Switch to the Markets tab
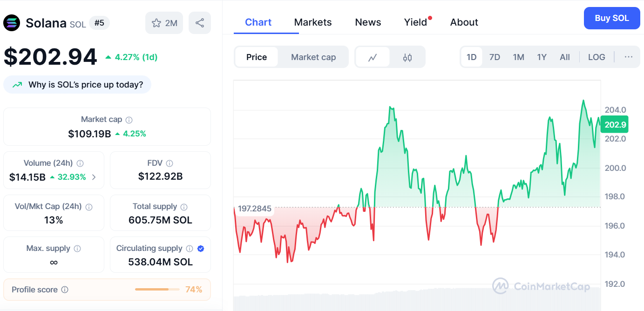This screenshot has width=644, height=311. tap(312, 22)
